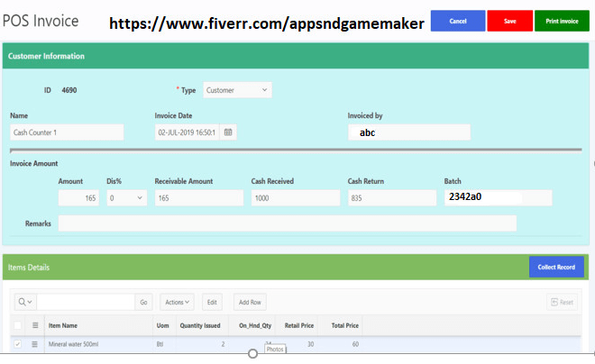595x364 pixels.
Task: Click the Cash Received field
Action: point(295,198)
